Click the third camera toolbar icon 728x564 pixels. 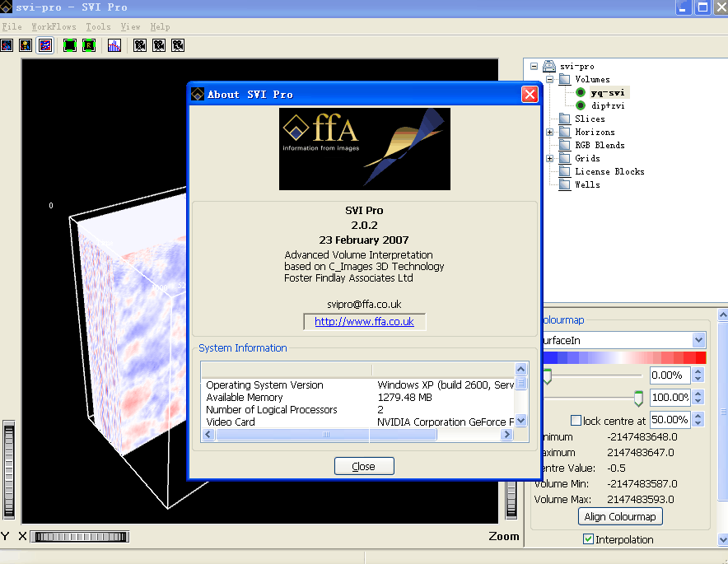(x=178, y=45)
